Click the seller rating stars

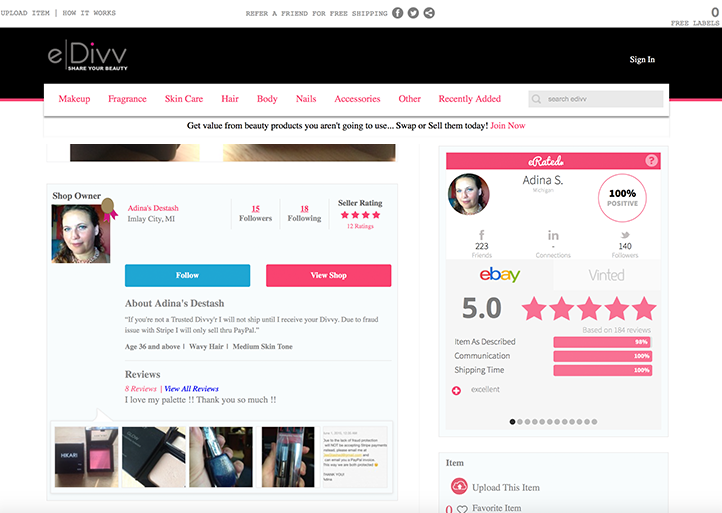coord(361,215)
